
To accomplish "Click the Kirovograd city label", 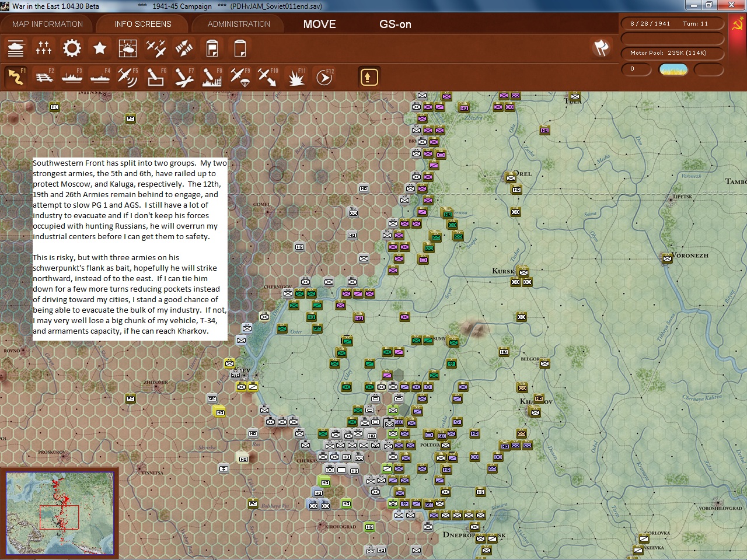I will 340,527.
